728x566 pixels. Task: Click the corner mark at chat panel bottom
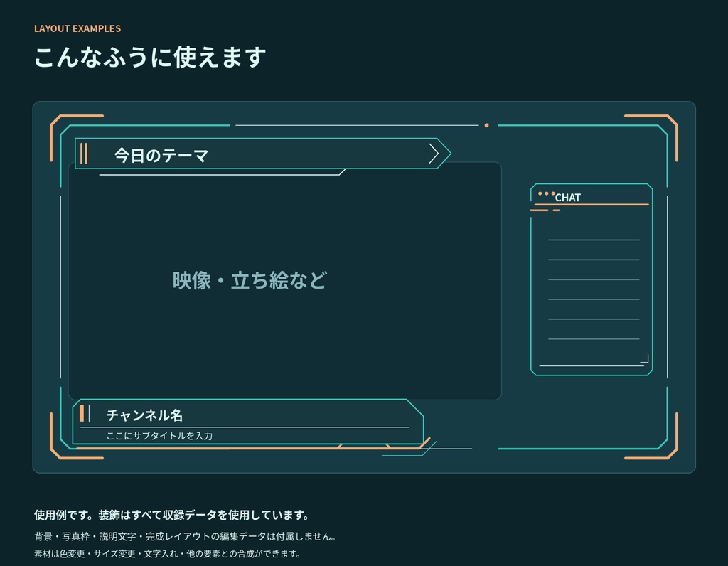(644, 358)
